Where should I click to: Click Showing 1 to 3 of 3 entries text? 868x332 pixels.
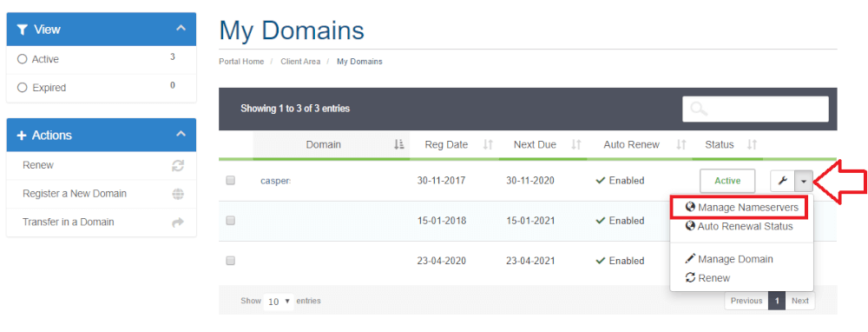tap(295, 109)
